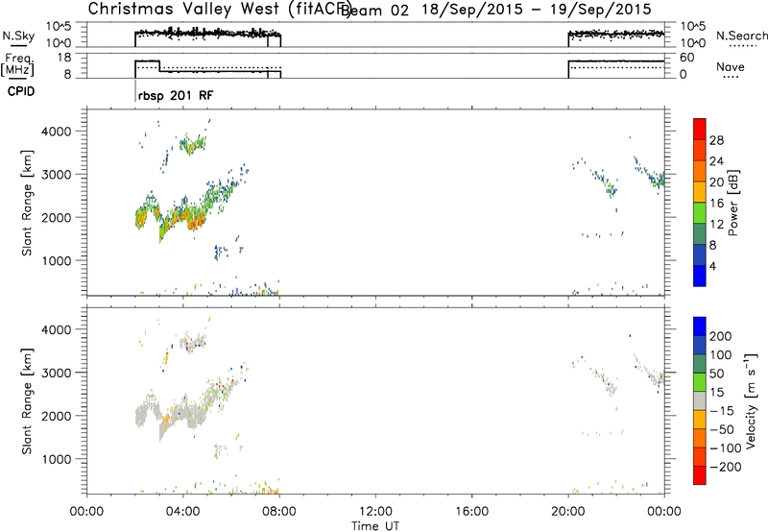Image resolution: width=768 pixels, height=532 pixels.
Task: Click the red top of the power colorbar
Action: (x=700, y=129)
